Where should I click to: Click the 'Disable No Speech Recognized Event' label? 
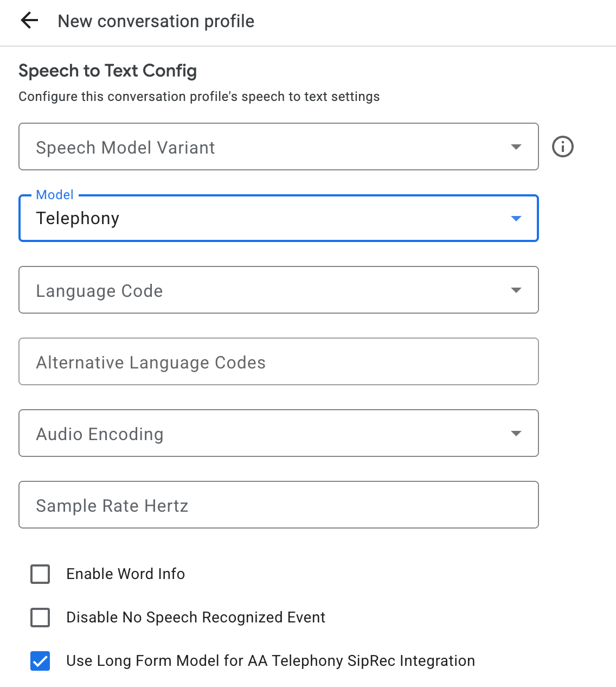click(195, 618)
